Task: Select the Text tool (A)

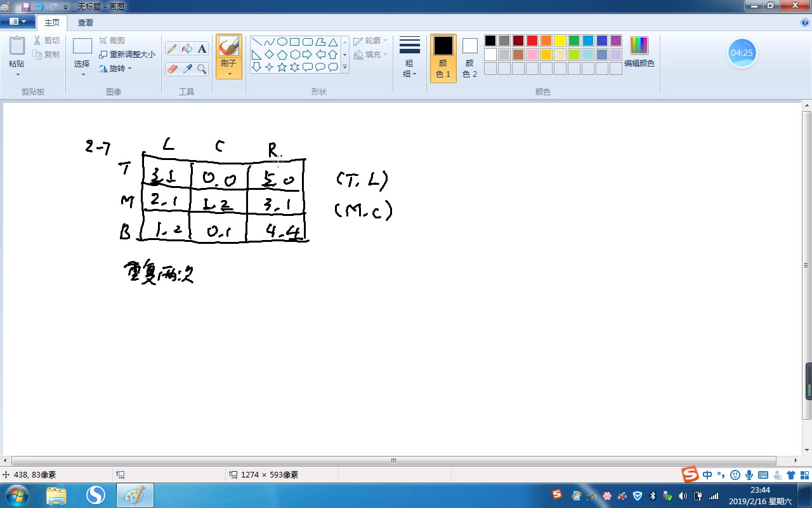Action: (202, 49)
